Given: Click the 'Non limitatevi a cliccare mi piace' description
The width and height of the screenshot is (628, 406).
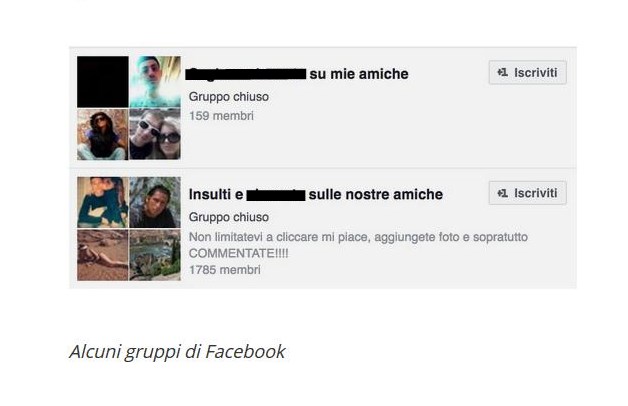Looking at the screenshot, I should click(358, 245).
